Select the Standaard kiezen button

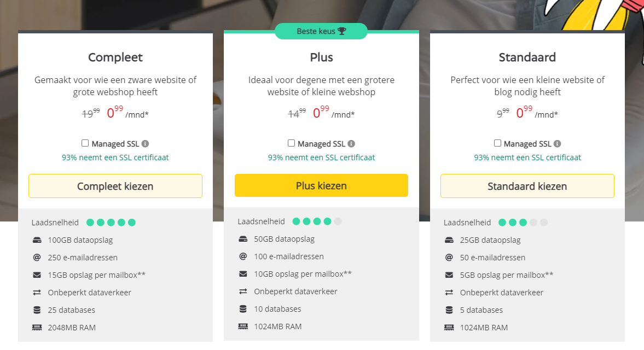click(x=527, y=186)
